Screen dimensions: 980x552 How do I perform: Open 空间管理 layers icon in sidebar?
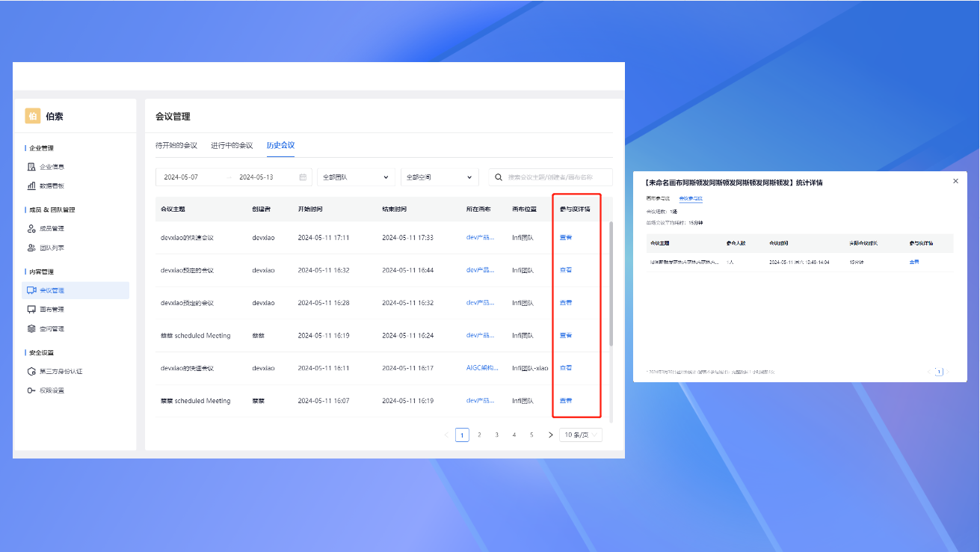[x=31, y=328]
